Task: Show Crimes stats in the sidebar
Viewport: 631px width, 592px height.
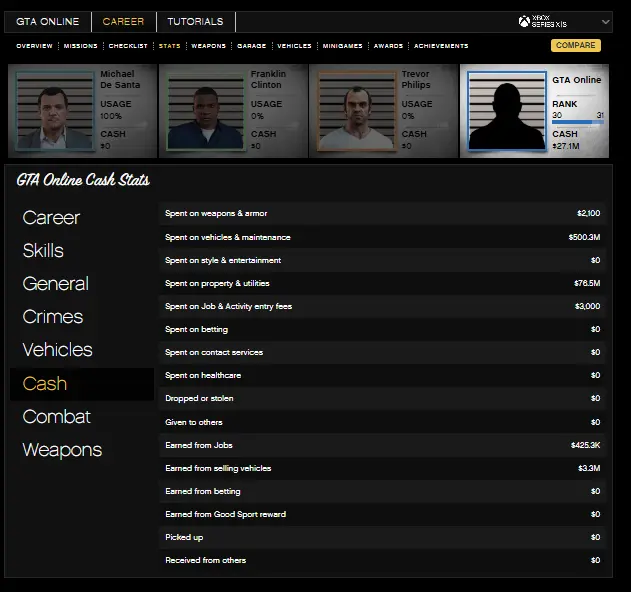Action: coord(53,317)
